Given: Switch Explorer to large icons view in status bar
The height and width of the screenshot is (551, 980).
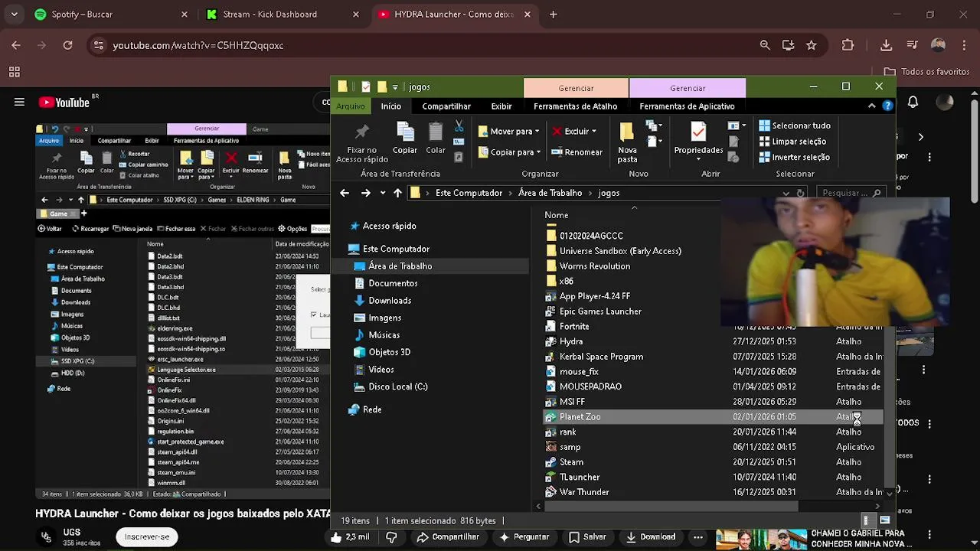Looking at the screenshot, I should [x=884, y=520].
